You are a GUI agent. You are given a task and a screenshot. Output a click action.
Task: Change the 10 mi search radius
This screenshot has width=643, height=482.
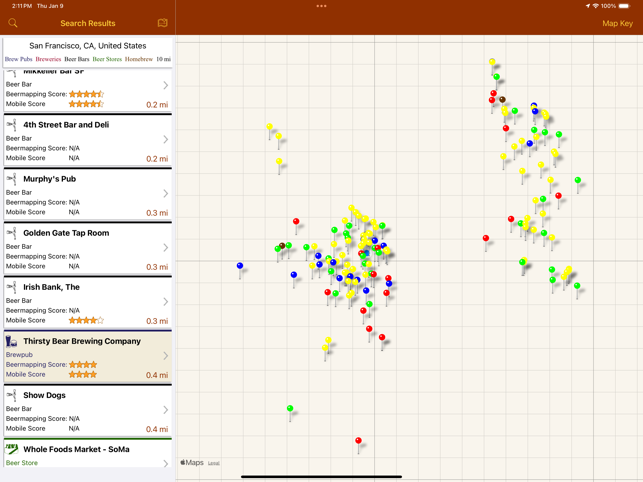click(x=163, y=59)
